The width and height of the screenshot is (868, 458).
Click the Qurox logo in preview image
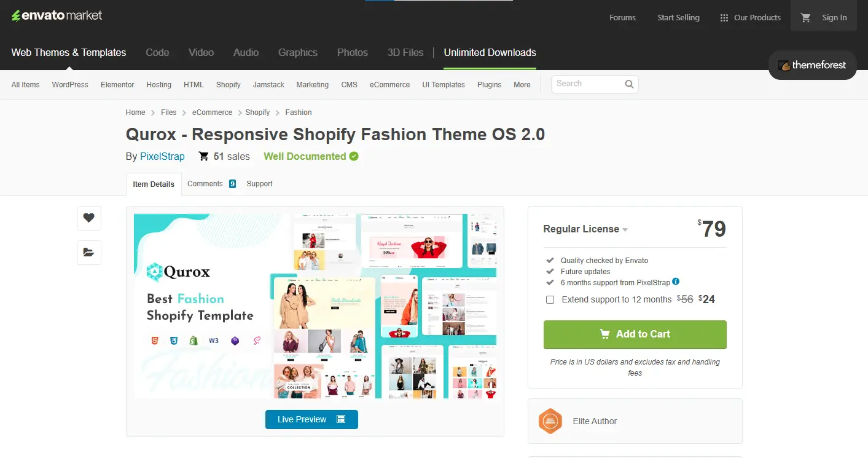tap(179, 271)
